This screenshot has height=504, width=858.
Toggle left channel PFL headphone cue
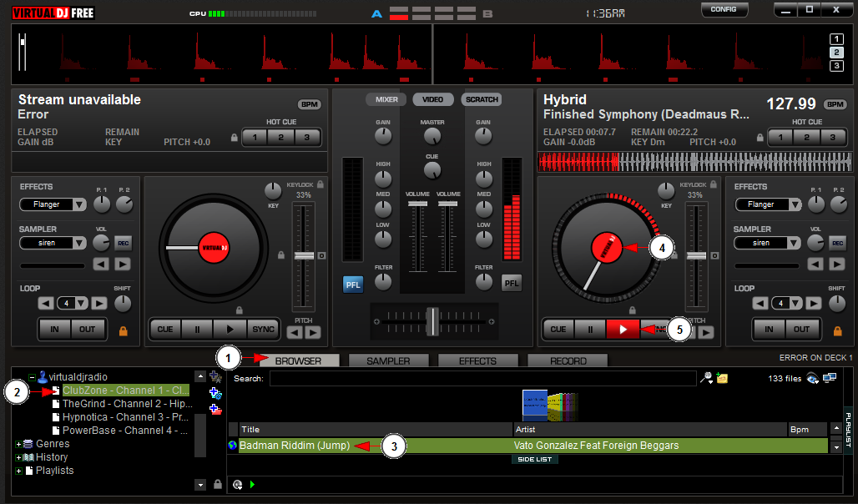coord(353,285)
